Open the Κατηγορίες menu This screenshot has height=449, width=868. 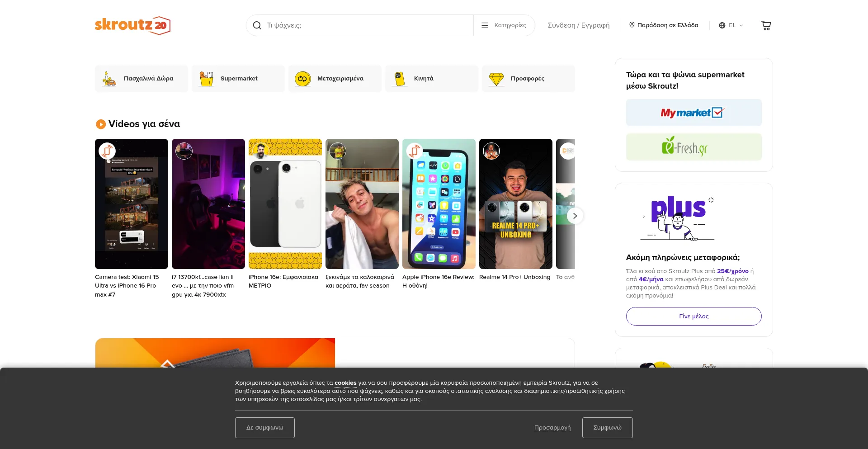click(x=504, y=25)
